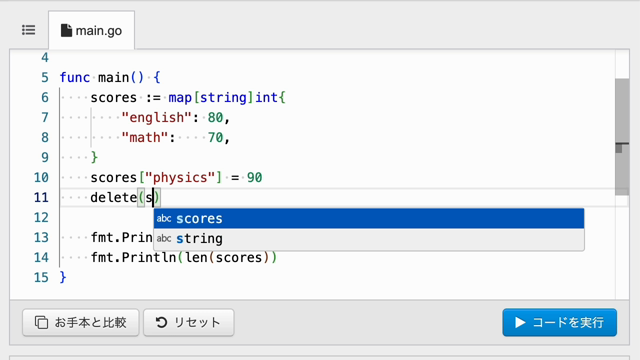Click the reset circular arrow icon
The height and width of the screenshot is (360, 640).
(x=161, y=322)
